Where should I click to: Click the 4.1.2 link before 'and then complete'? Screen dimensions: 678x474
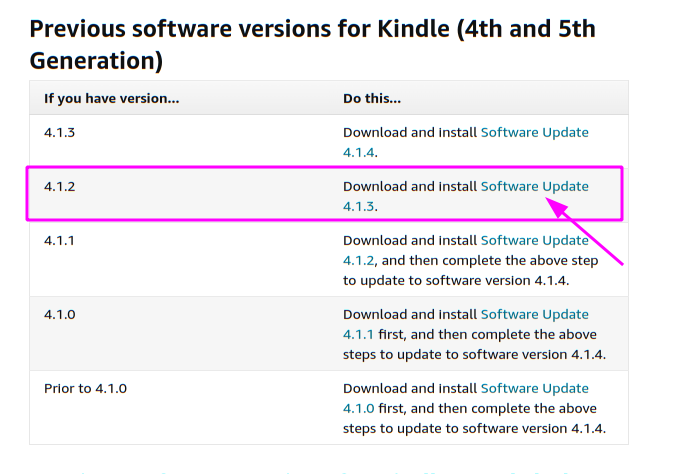click(x=358, y=261)
